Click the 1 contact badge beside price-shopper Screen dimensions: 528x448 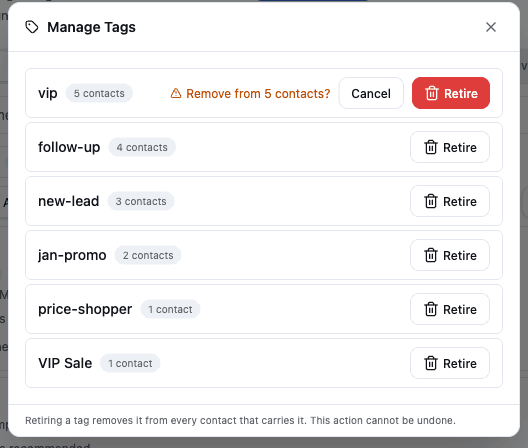tap(170, 309)
